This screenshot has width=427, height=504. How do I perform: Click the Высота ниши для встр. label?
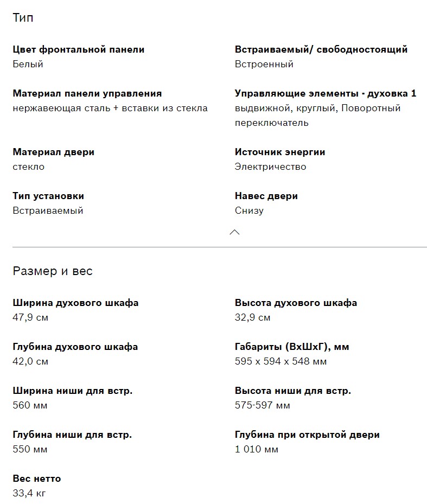(x=292, y=391)
